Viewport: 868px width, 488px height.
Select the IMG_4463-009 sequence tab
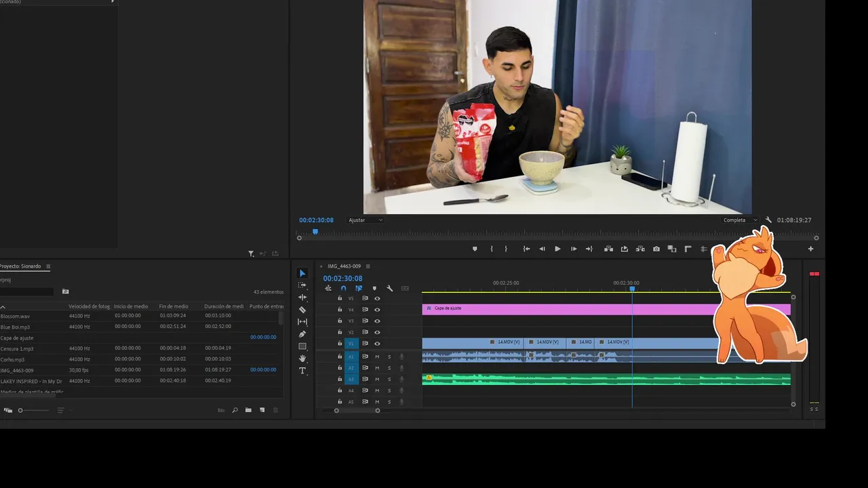(344, 266)
